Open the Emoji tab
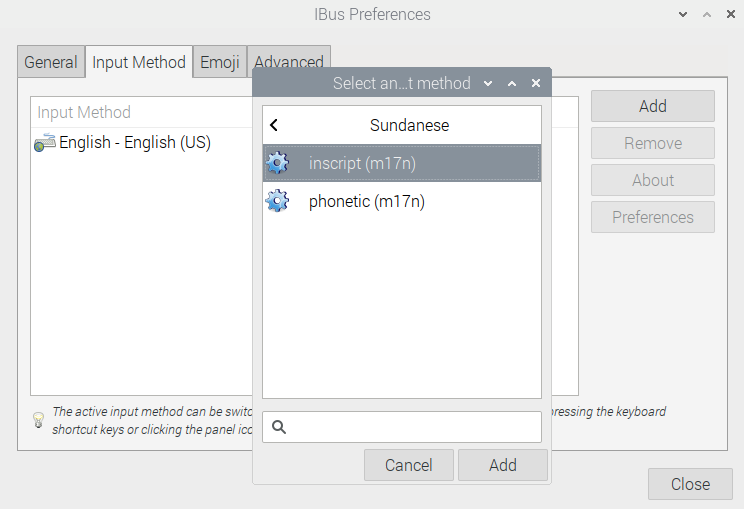Image resolution: width=744 pixels, height=509 pixels. coord(220,62)
